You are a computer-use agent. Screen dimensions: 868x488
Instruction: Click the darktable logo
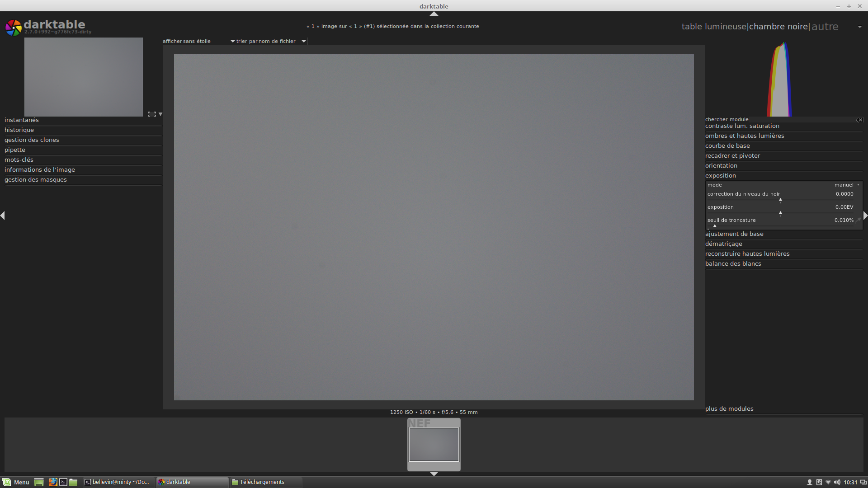(x=14, y=28)
